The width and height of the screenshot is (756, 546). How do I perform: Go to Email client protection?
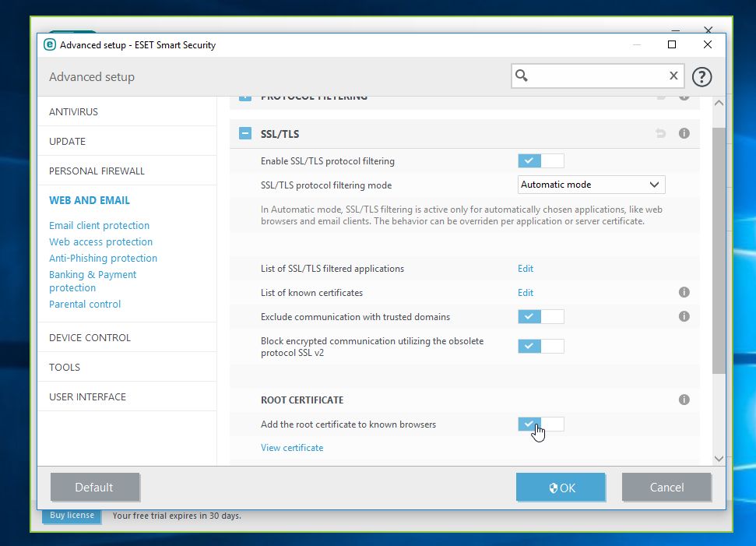coord(100,225)
